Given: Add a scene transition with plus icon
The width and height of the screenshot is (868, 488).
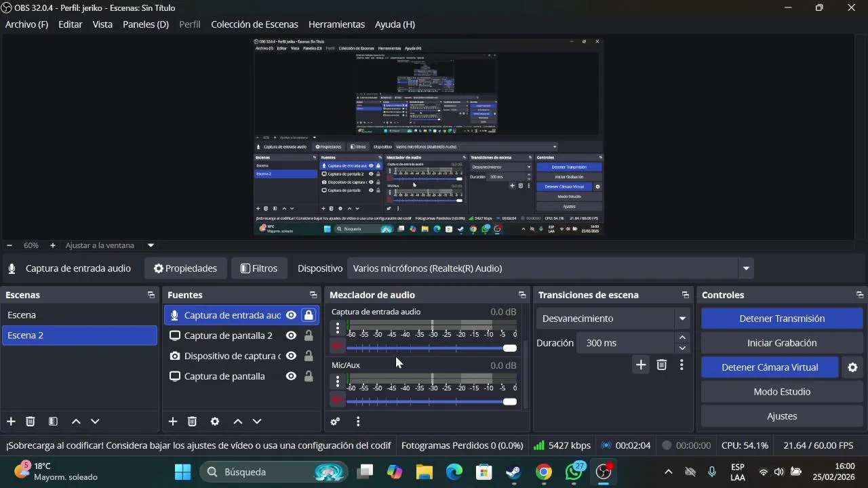Looking at the screenshot, I should click(x=641, y=365).
